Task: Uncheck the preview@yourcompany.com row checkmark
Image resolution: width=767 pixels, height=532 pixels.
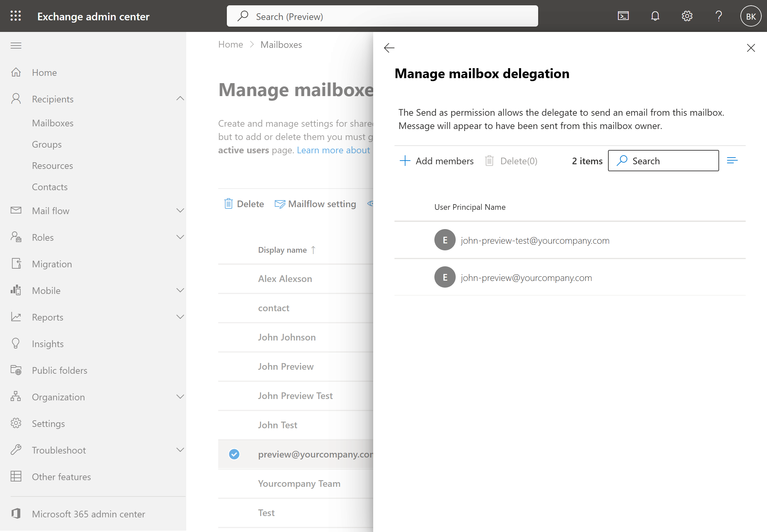Action: tap(234, 454)
